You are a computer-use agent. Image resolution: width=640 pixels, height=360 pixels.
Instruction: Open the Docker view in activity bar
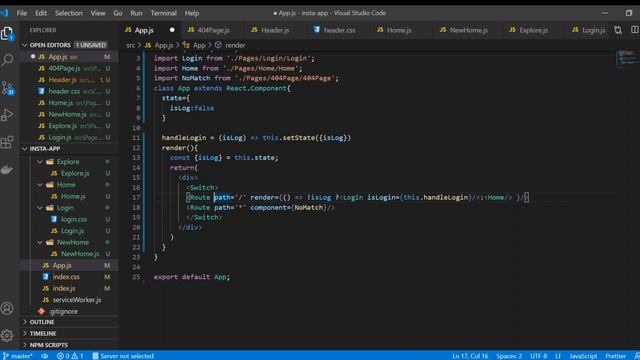(7, 169)
